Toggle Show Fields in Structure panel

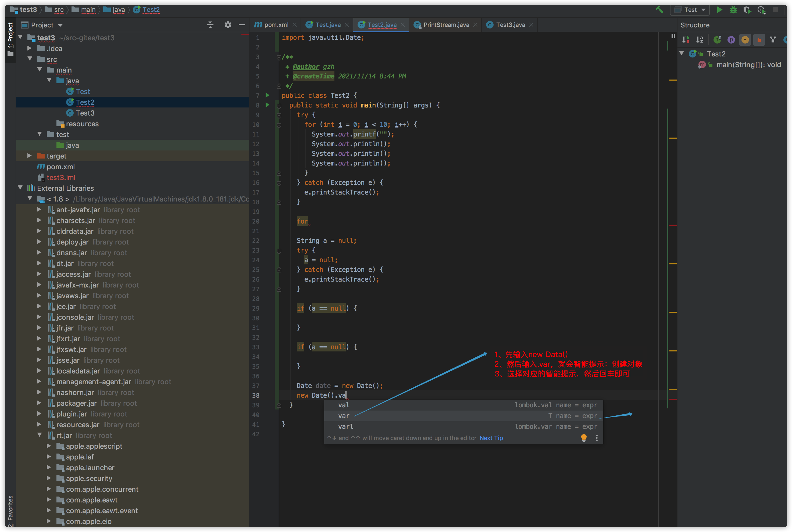[745, 40]
